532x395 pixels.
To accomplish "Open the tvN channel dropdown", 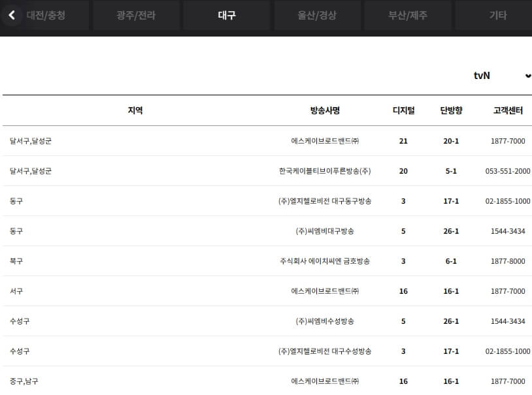I will pyautogui.click(x=502, y=76).
